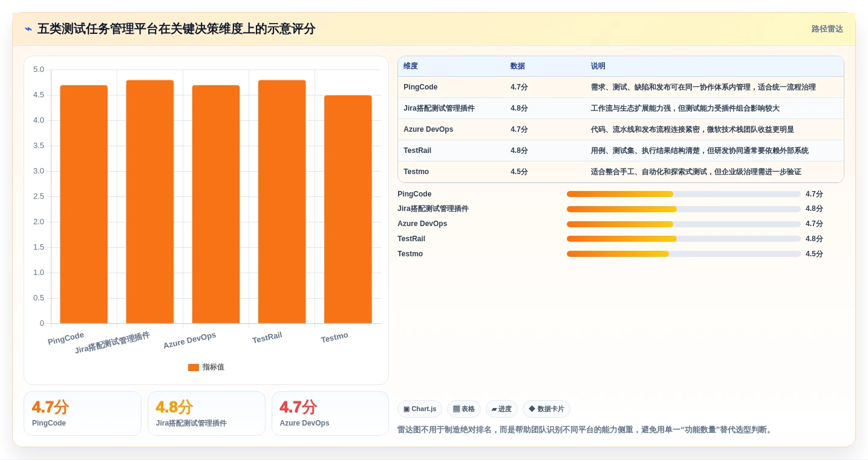
Task: Click the 维度 column header
Action: [411, 66]
